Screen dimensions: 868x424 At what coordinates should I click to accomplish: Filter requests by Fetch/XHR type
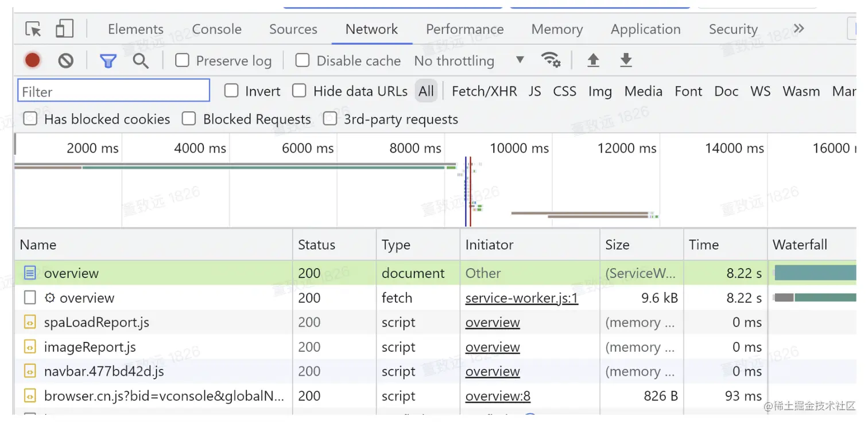484,91
